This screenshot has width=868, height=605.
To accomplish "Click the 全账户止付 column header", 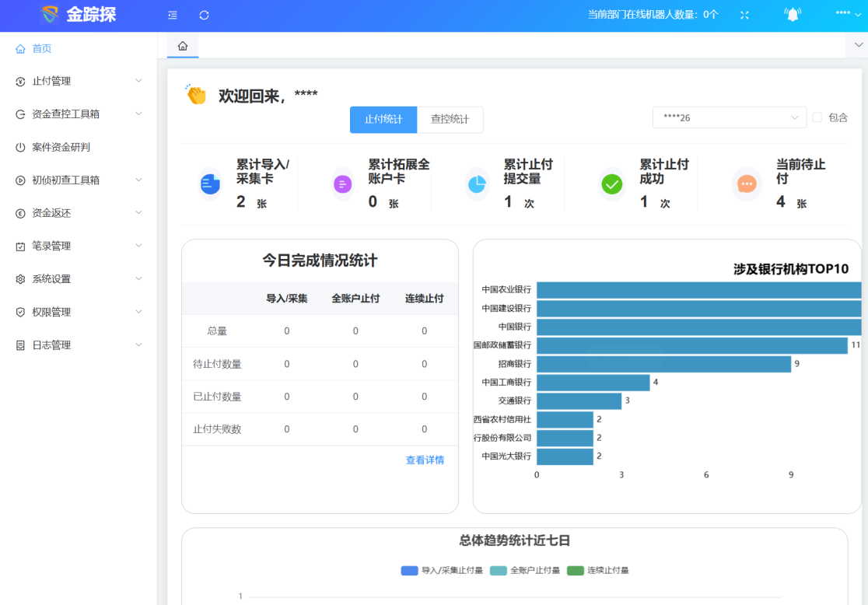I will point(355,299).
